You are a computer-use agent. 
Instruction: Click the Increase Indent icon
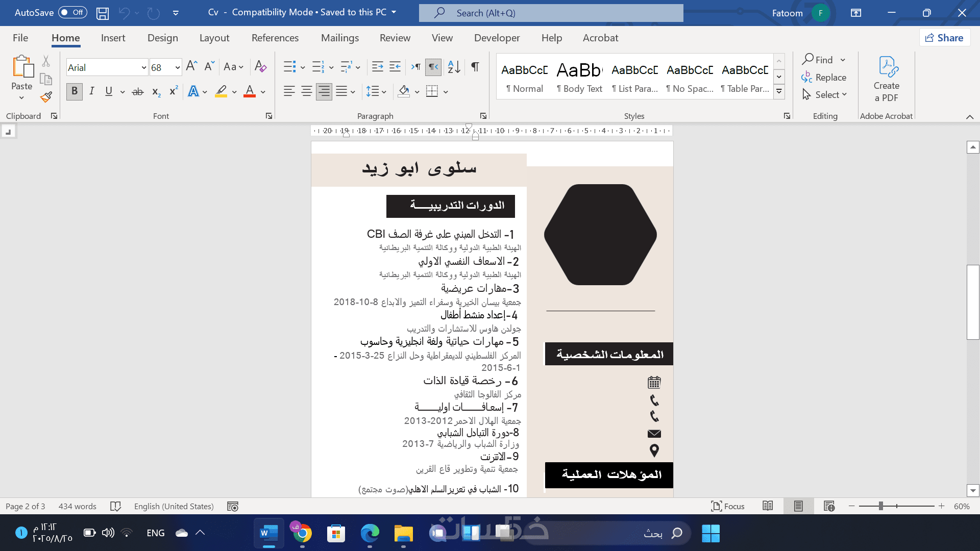pos(395,67)
